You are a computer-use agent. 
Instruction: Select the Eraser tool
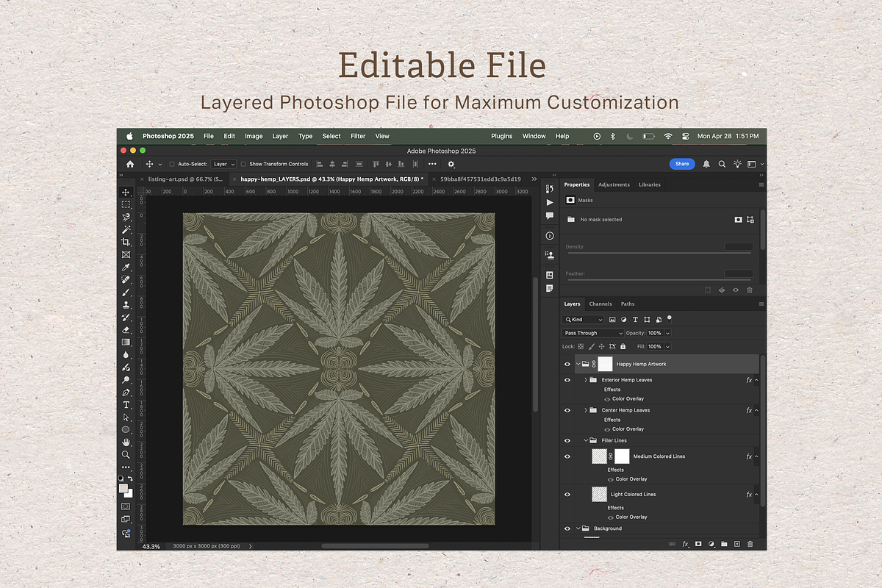[126, 330]
